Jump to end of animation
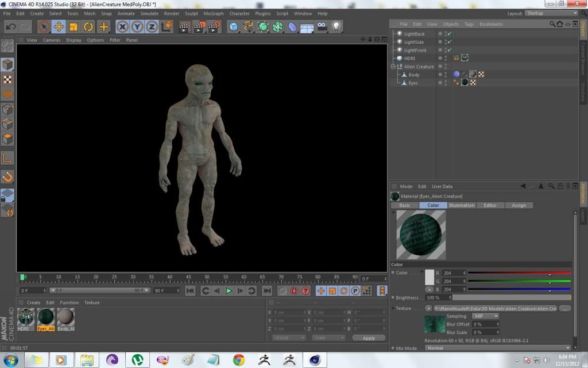Viewport: 588px width, 368px height. (266, 290)
